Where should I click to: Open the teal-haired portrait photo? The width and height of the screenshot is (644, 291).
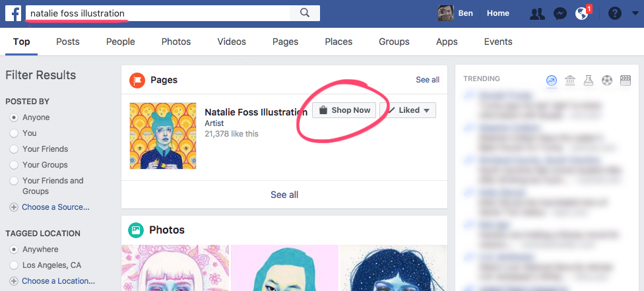click(x=284, y=268)
